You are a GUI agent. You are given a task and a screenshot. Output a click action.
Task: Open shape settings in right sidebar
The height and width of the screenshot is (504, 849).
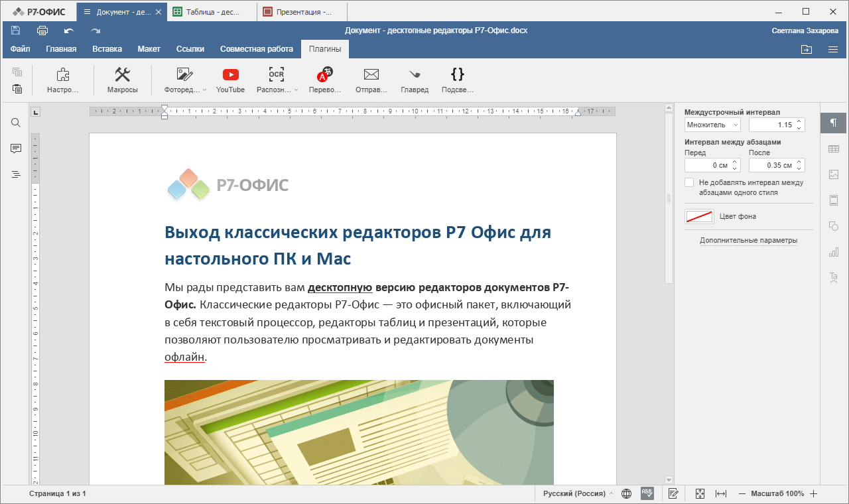[x=834, y=226]
